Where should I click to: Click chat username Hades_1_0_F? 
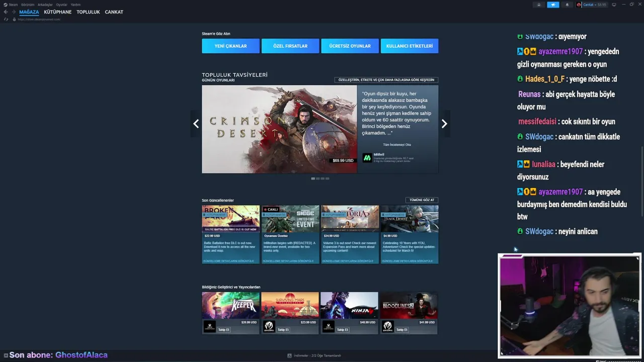click(545, 79)
